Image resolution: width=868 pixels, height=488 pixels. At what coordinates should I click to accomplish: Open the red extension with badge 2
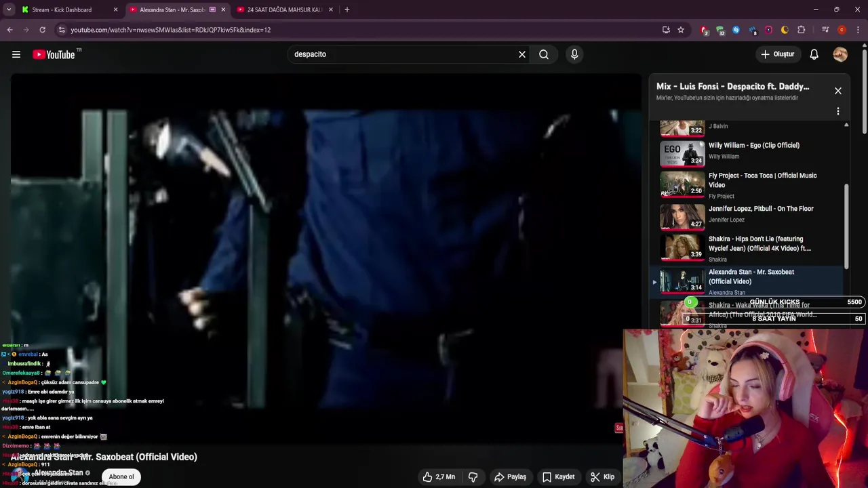click(704, 30)
